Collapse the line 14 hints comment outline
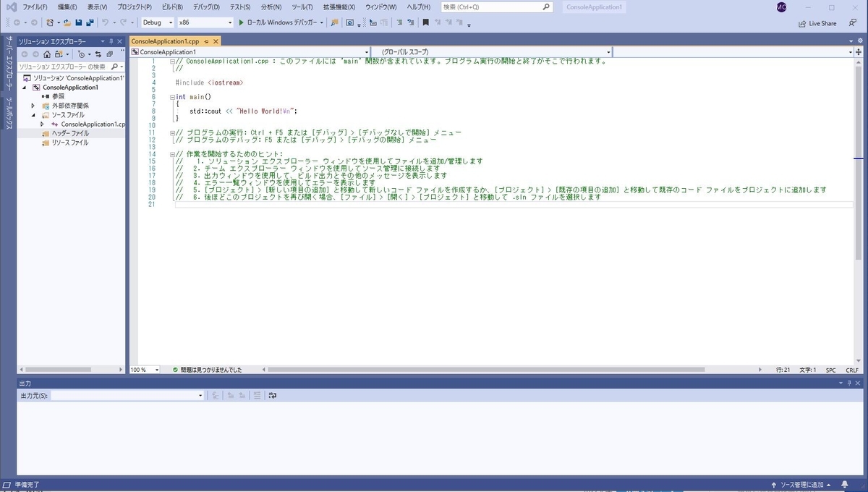Viewport: 868px width, 492px height. pos(172,154)
